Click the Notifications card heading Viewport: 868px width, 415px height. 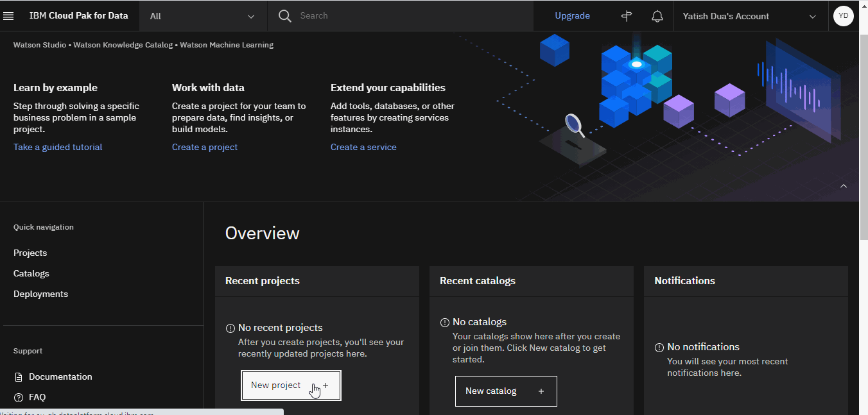(684, 281)
